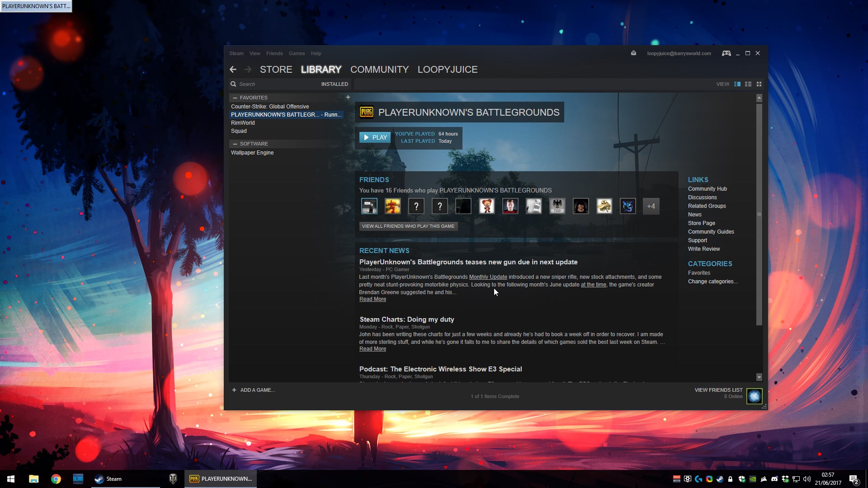Click Change categories link
The width and height of the screenshot is (868, 488).
(713, 282)
